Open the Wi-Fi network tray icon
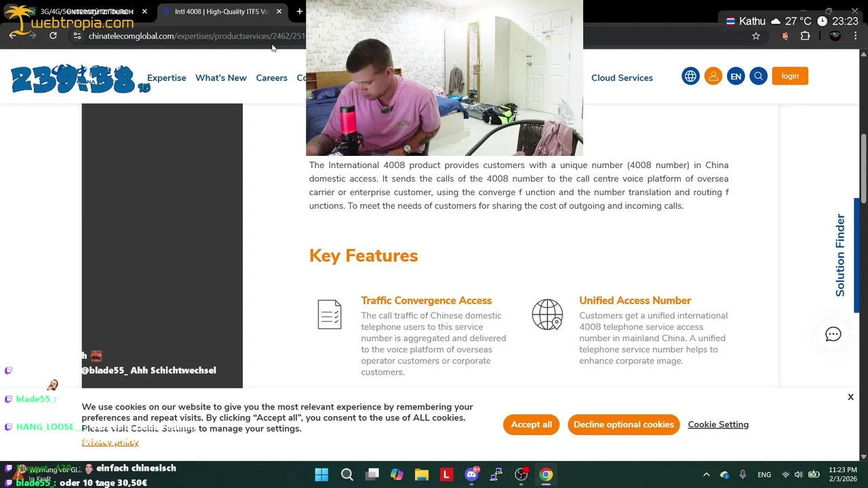868x488 pixels. tap(785, 474)
